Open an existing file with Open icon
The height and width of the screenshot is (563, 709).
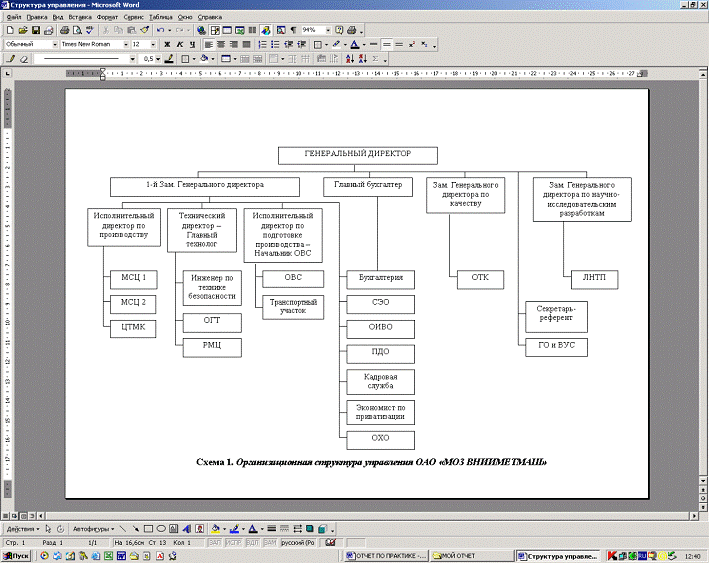22,31
